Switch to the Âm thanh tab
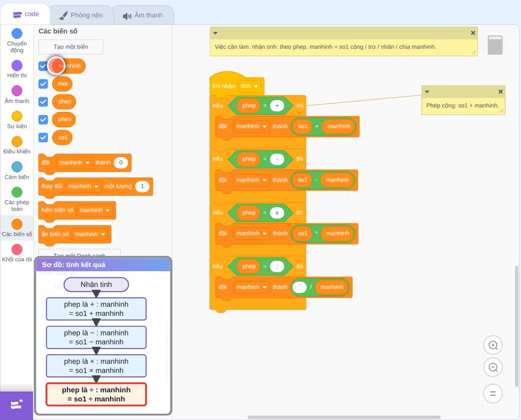This screenshot has height=420, width=521. point(143,15)
